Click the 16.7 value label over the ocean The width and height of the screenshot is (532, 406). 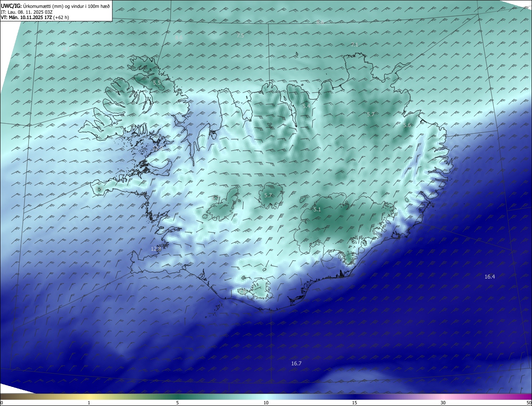296,363
